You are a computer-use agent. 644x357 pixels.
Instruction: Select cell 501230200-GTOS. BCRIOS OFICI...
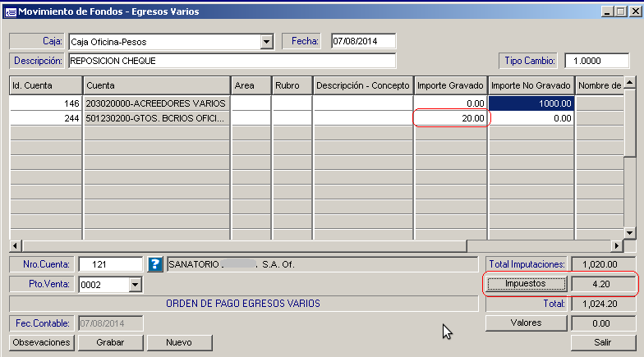click(156, 118)
